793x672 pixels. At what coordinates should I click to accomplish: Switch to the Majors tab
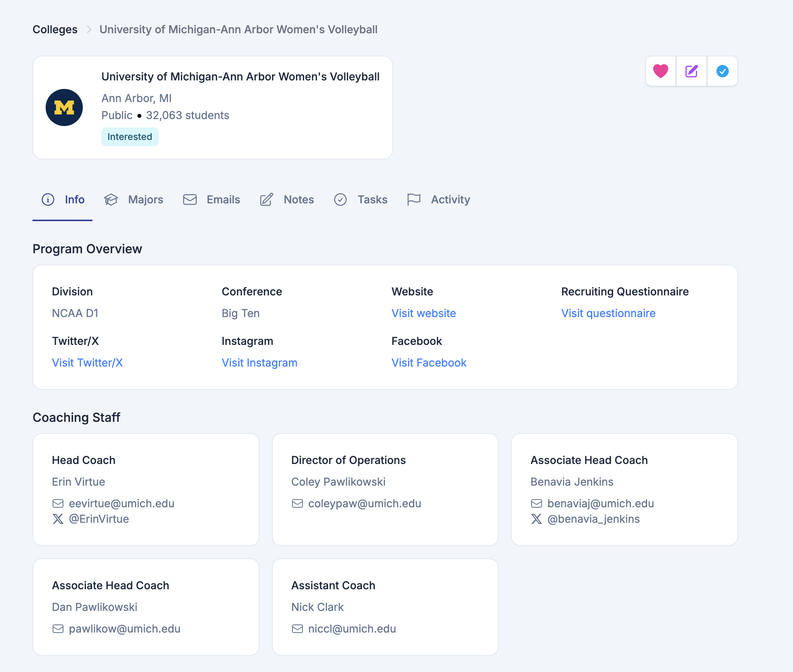coord(133,200)
